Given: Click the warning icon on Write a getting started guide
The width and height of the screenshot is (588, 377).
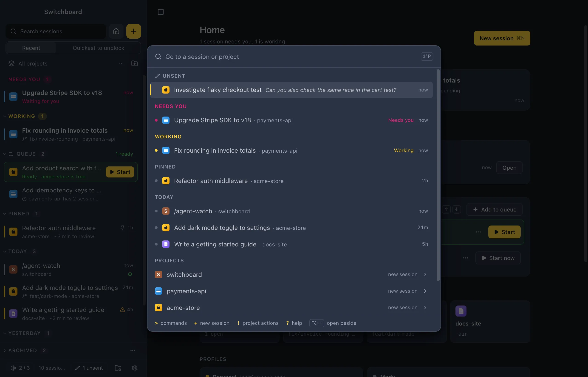Looking at the screenshot, I should [122, 309].
